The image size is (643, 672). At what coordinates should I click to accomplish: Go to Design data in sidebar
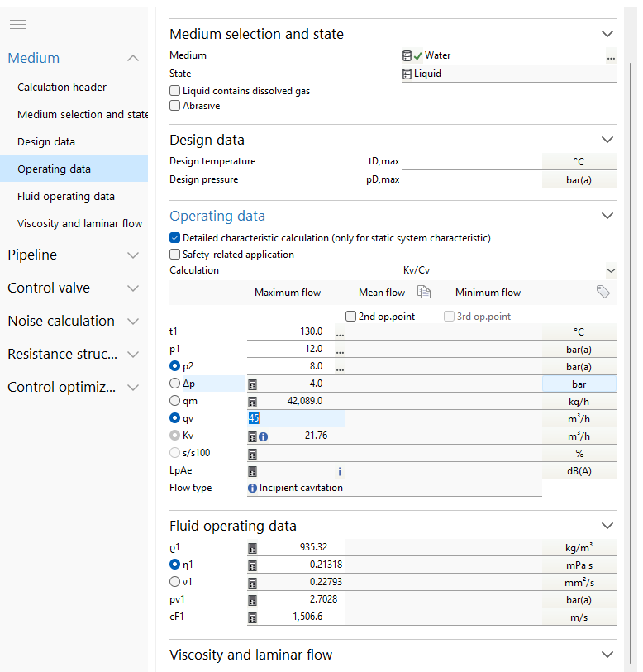click(46, 142)
